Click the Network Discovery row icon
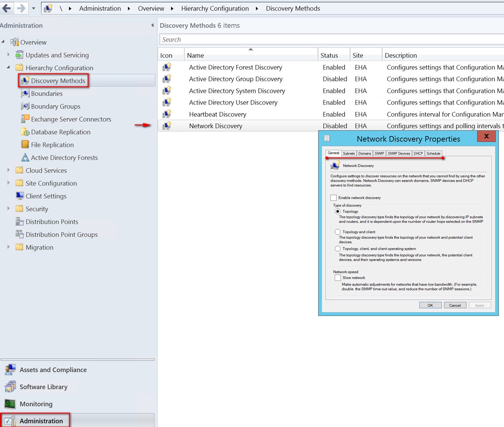Viewport: 504px width, 427px height. click(166, 126)
